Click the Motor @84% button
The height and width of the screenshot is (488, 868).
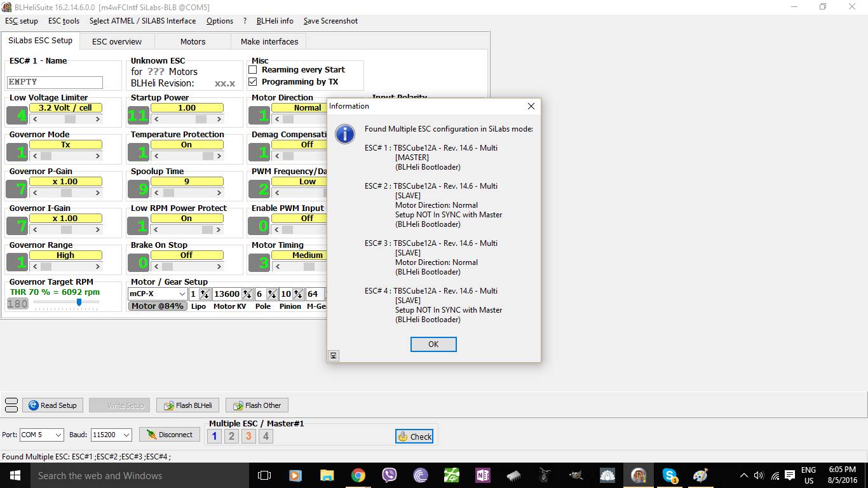[x=158, y=306]
